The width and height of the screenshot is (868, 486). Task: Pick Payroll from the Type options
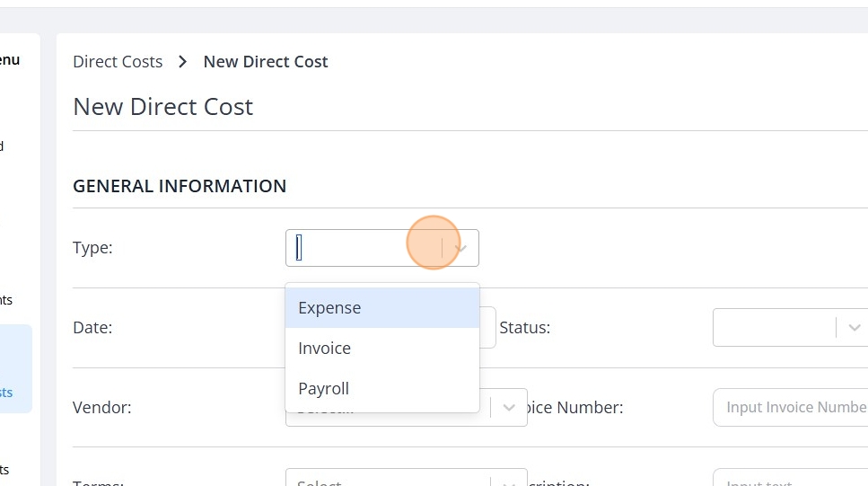[323, 389]
